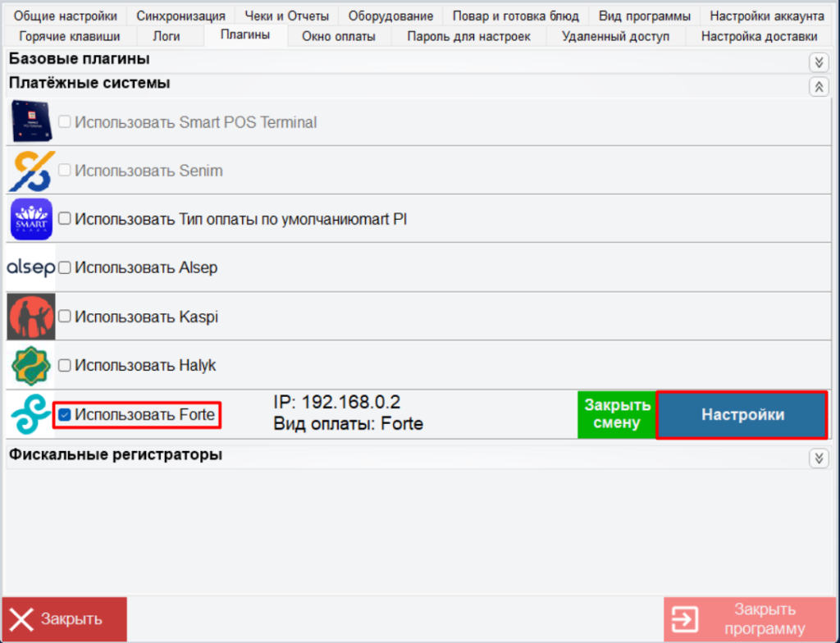Click the Halyk bank logo icon

click(x=31, y=365)
